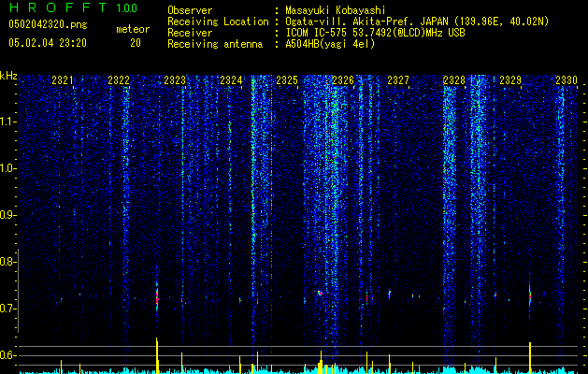
Task: Click the date stamp 05.02.04 23:20
Action: (48, 43)
